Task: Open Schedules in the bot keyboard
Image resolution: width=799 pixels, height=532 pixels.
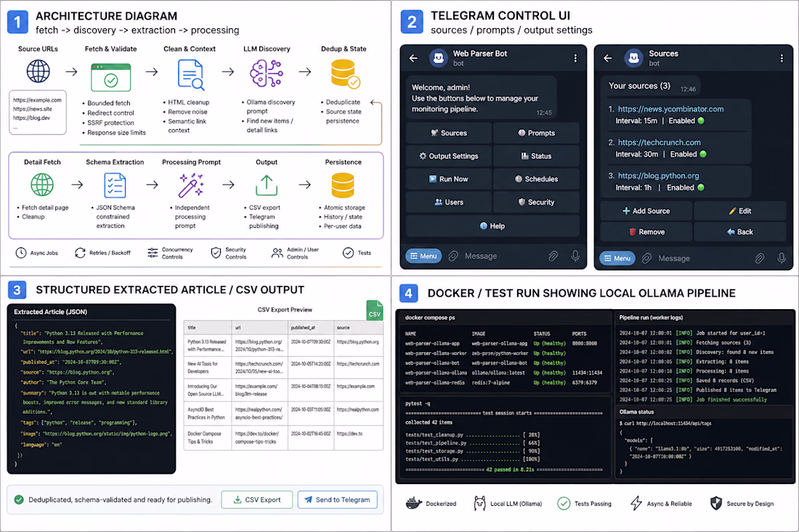Action: [536, 179]
